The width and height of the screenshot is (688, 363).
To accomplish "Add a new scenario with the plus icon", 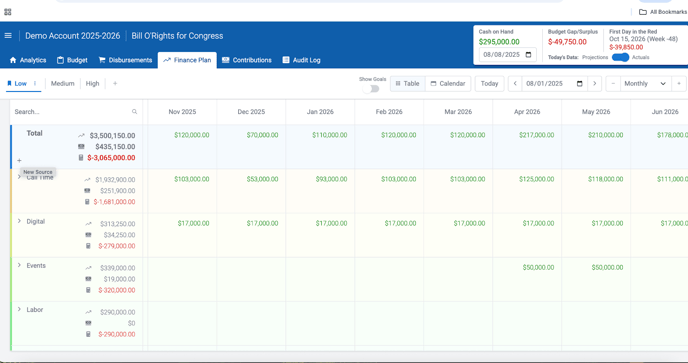I will pos(115,83).
